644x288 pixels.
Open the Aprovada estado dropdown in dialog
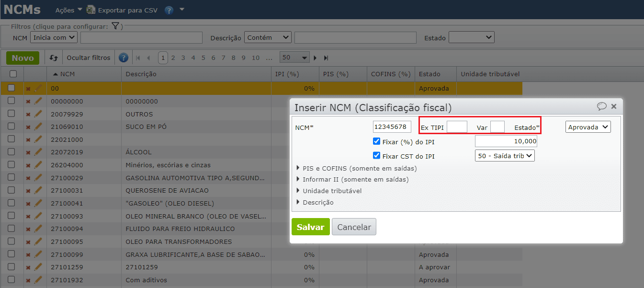[x=588, y=127]
